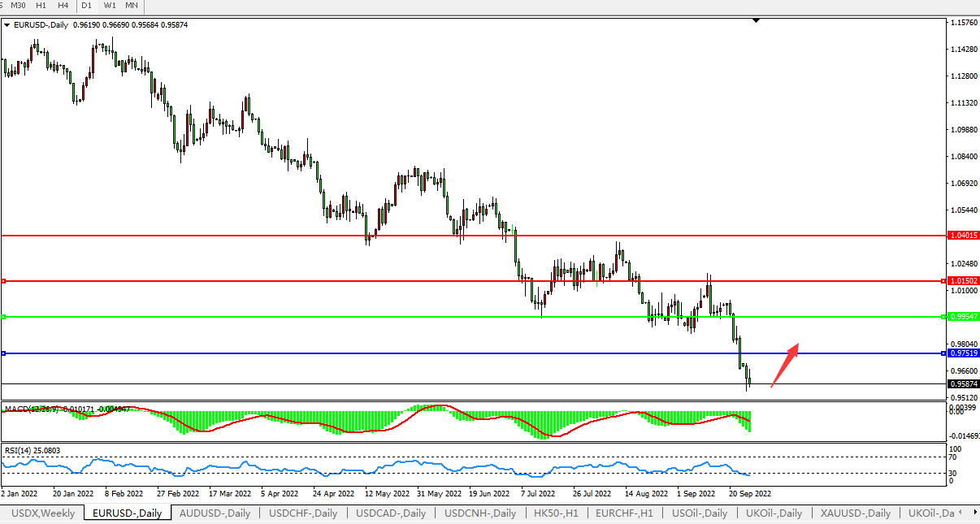
Task: Switch to the M30 timeframe
Action: pyautogui.click(x=18, y=6)
